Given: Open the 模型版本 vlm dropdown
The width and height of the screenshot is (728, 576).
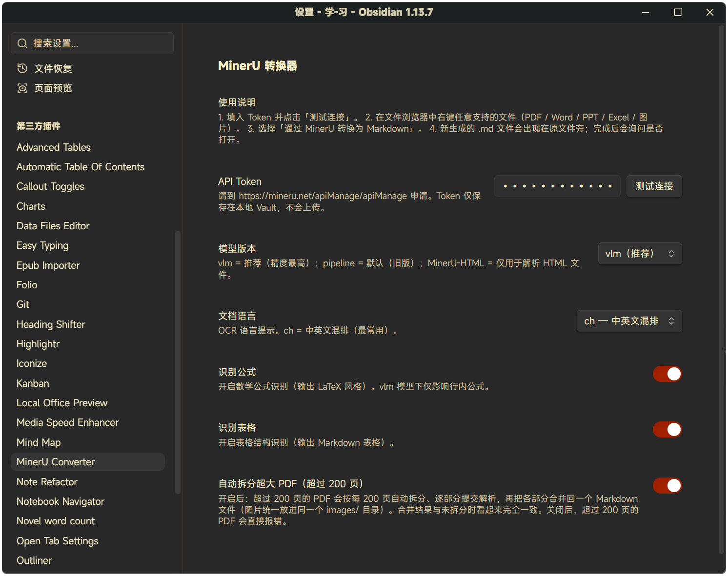Looking at the screenshot, I should [x=640, y=254].
